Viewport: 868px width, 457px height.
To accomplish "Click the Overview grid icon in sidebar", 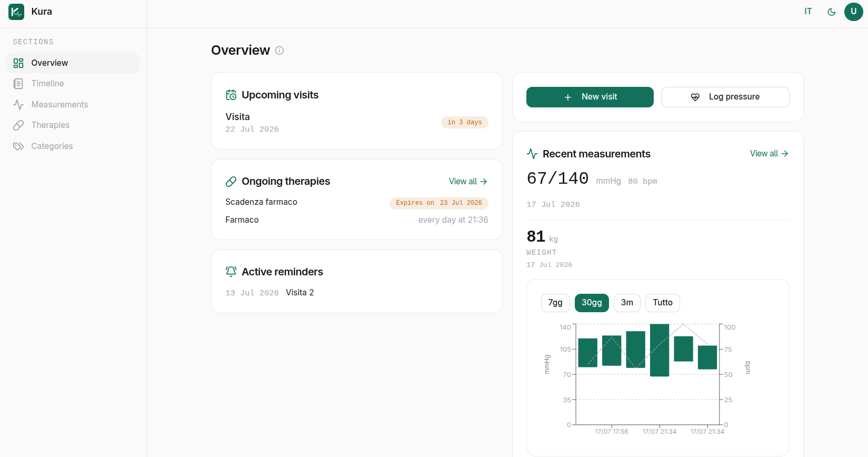I will (x=18, y=63).
